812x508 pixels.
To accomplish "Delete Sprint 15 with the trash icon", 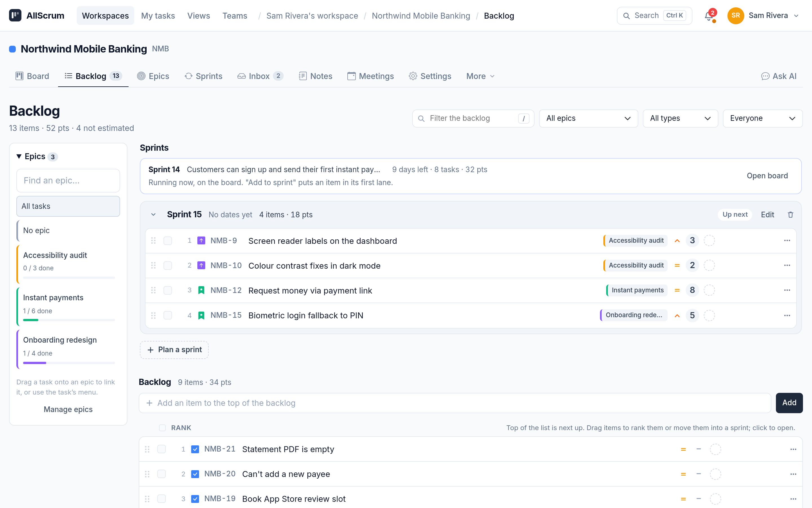I will point(791,215).
